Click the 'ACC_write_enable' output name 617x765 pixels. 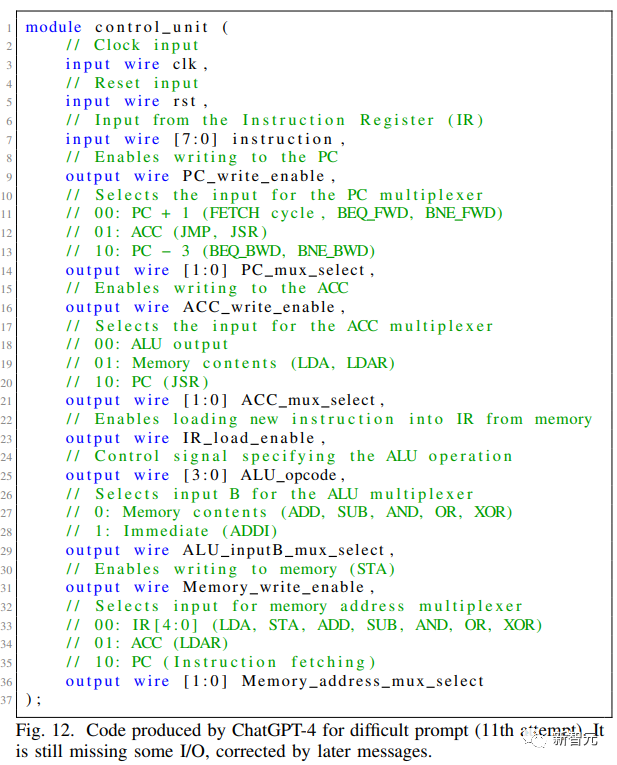pyautogui.click(x=270, y=307)
